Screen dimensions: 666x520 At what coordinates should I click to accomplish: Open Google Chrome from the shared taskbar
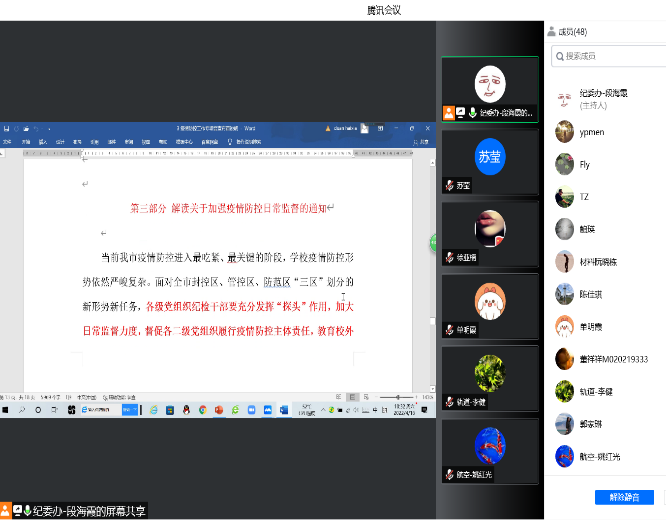[202, 410]
